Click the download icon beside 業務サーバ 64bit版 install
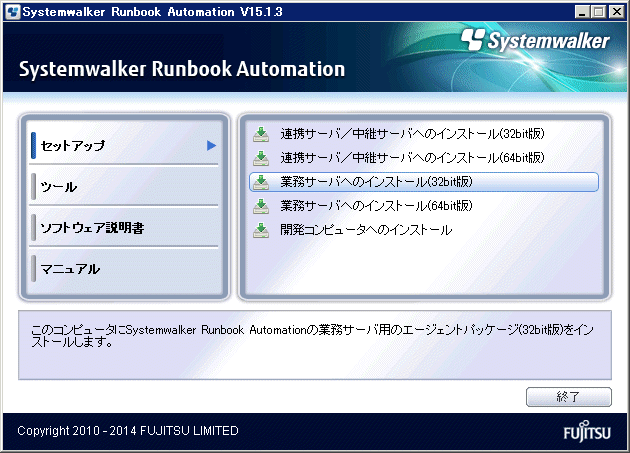The image size is (630, 453). tap(261, 206)
